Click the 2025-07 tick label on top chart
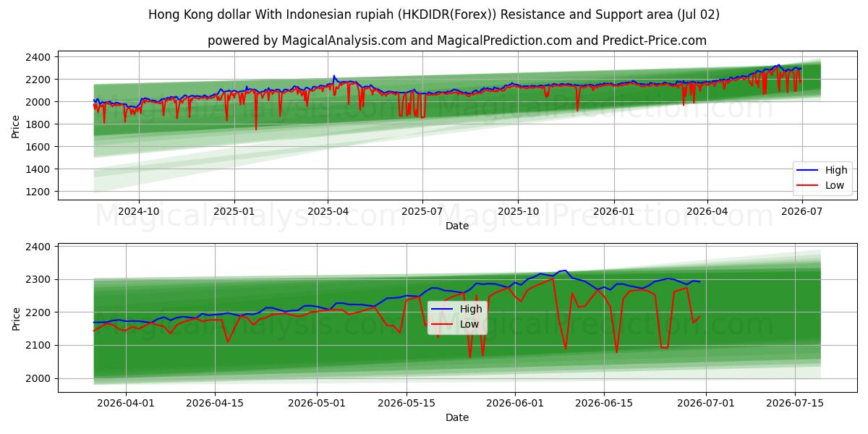The width and height of the screenshot is (868, 434). pyautogui.click(x=422, y=212)
